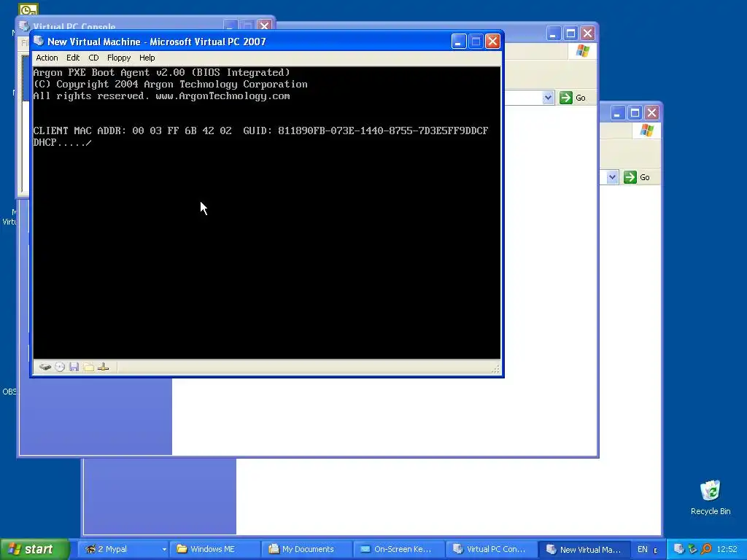Click the network connection tray icon
The image size is (747, 560).
(x=692, y=549)
